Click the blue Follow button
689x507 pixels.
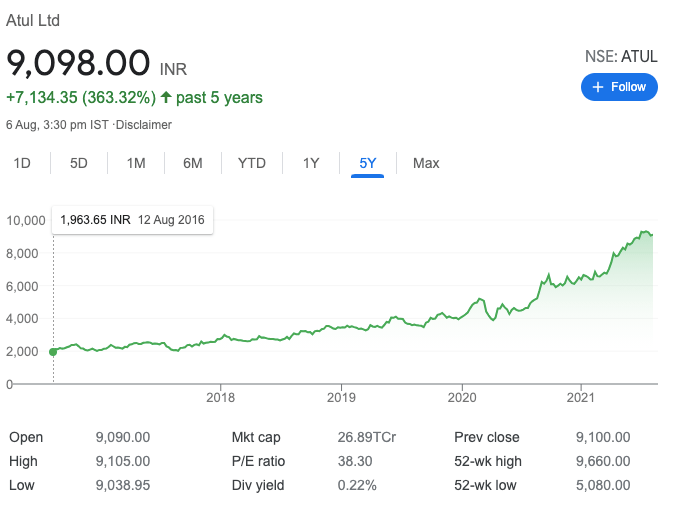619,87
